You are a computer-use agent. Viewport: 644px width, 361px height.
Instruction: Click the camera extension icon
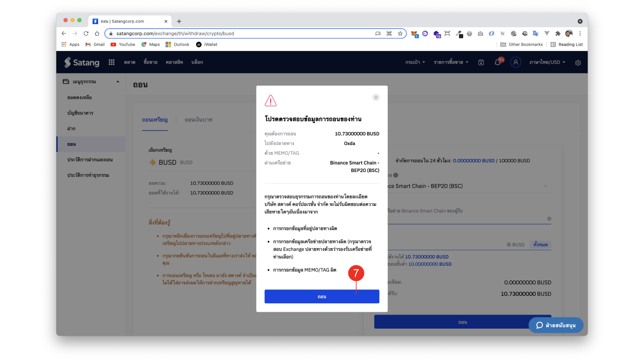click(480, 34)
